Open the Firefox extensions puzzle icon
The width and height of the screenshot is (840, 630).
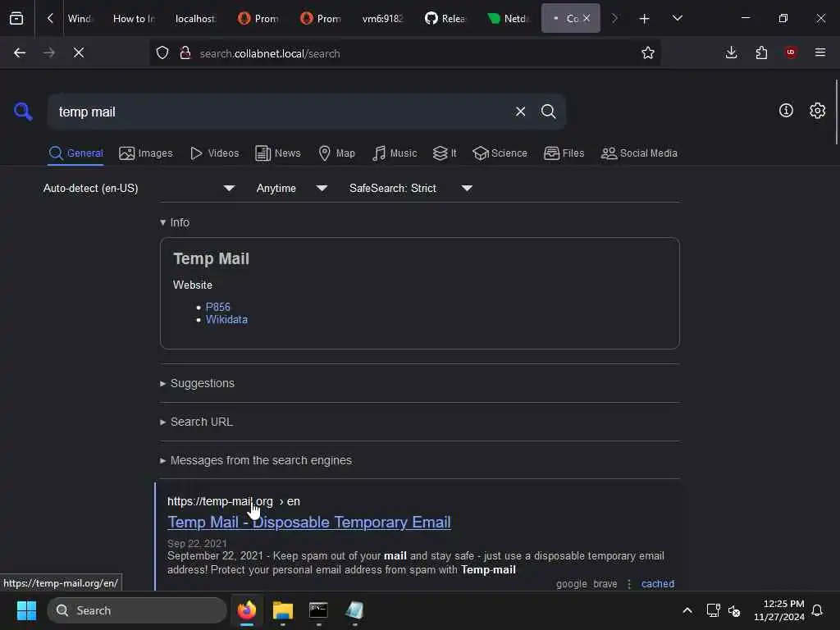(x=761, y=52)
